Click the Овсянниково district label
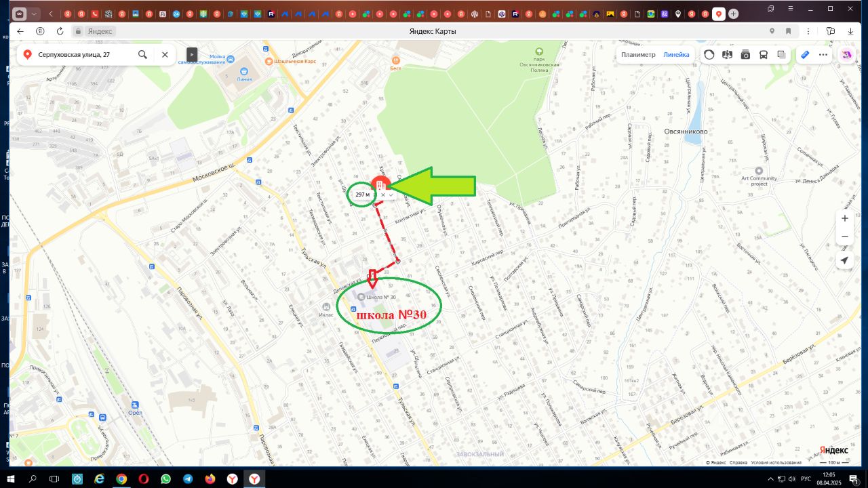 [x=685, y=131]
